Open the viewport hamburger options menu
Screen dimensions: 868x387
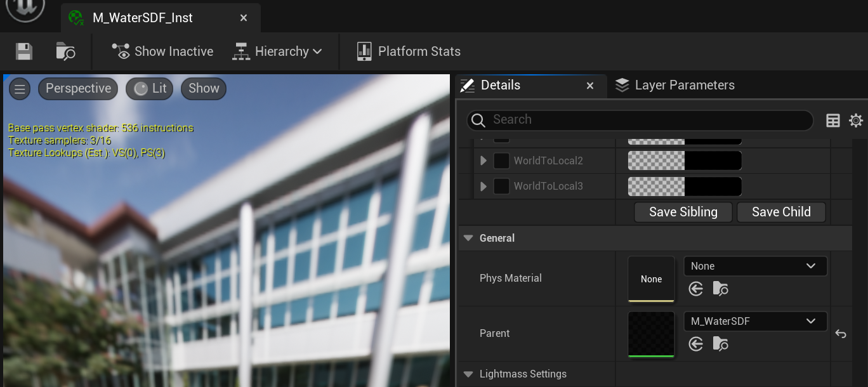click(x=20, y=89)
